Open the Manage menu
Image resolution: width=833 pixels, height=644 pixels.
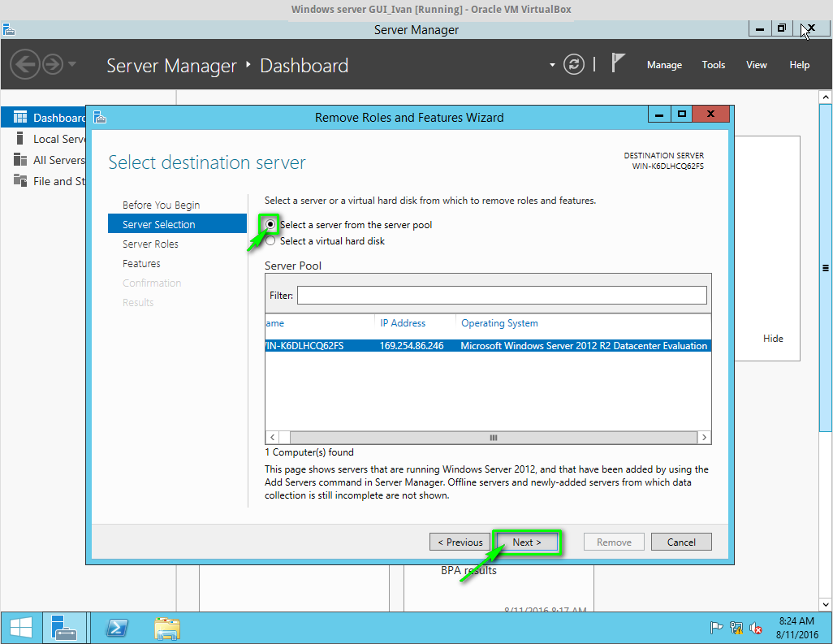pos(664,64)
